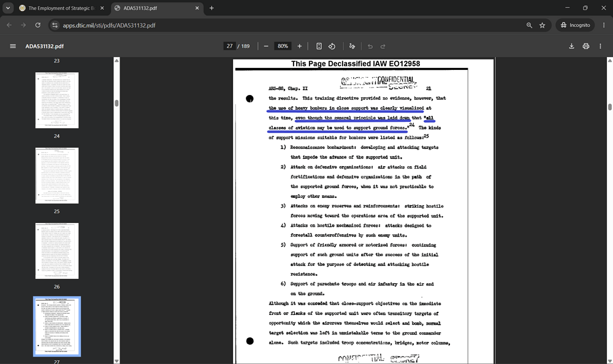
Task: Bookmark this page with the star icon
Action: click(x=543, y=25)
